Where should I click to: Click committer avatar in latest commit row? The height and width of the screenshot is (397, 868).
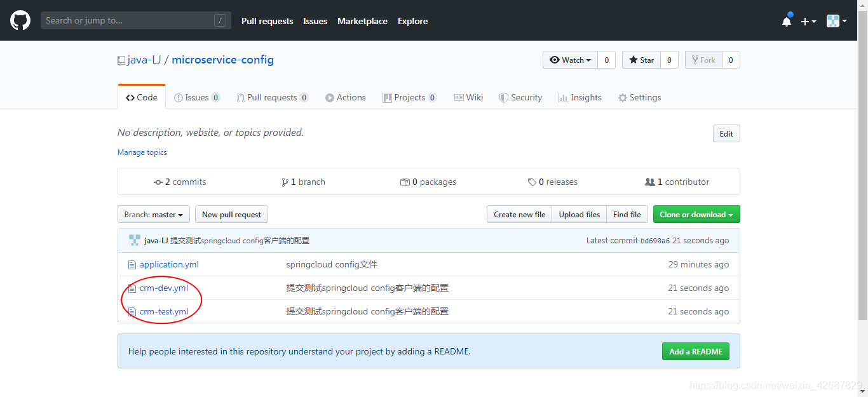[134, 240]
